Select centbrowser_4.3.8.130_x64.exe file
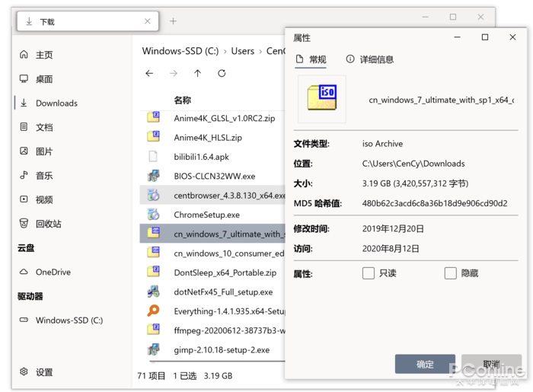Image resolution: width=533 pixels, height=392 pixels. click(x=212, y=196)
